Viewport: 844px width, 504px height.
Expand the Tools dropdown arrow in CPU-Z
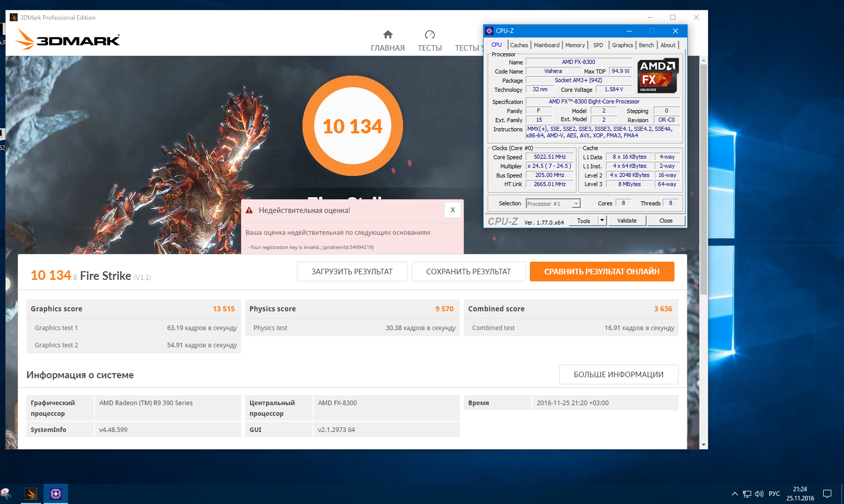click(x=602, y=221)
